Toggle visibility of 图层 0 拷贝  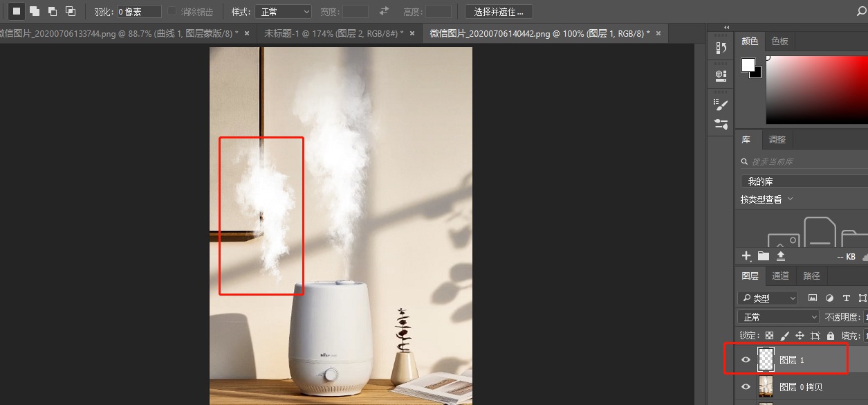[x=745, y=386]
